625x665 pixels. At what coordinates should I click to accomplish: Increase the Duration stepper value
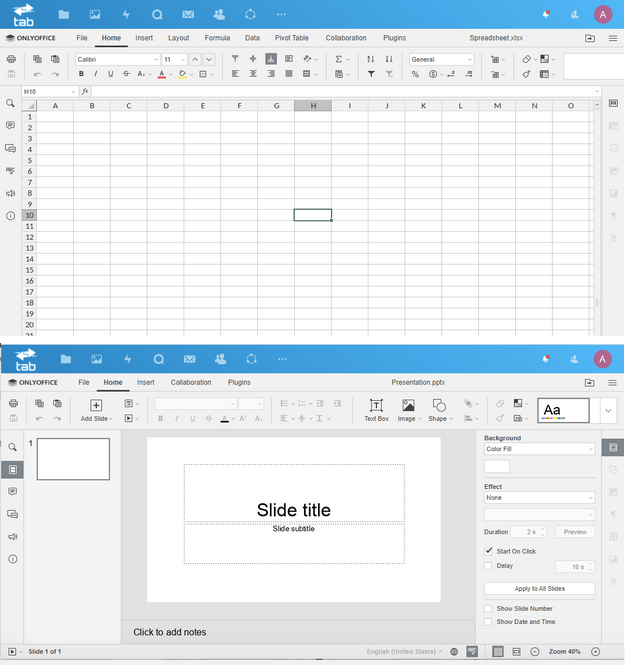coord(542,529)
